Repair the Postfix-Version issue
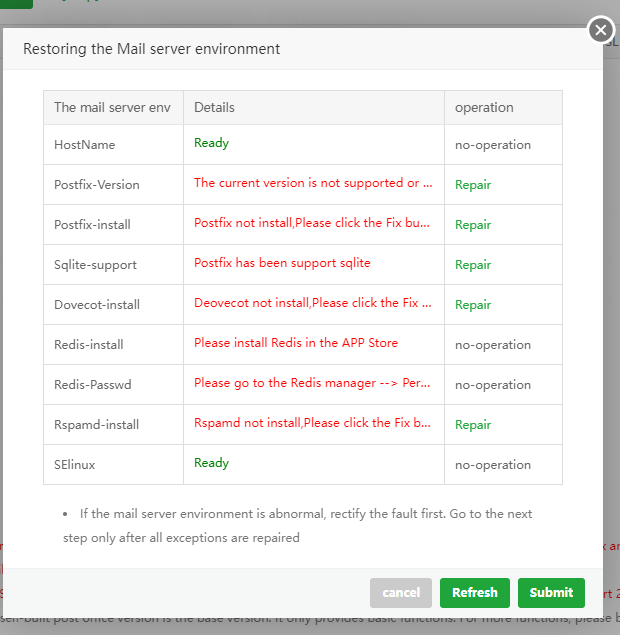 click(x=473, y=185)
